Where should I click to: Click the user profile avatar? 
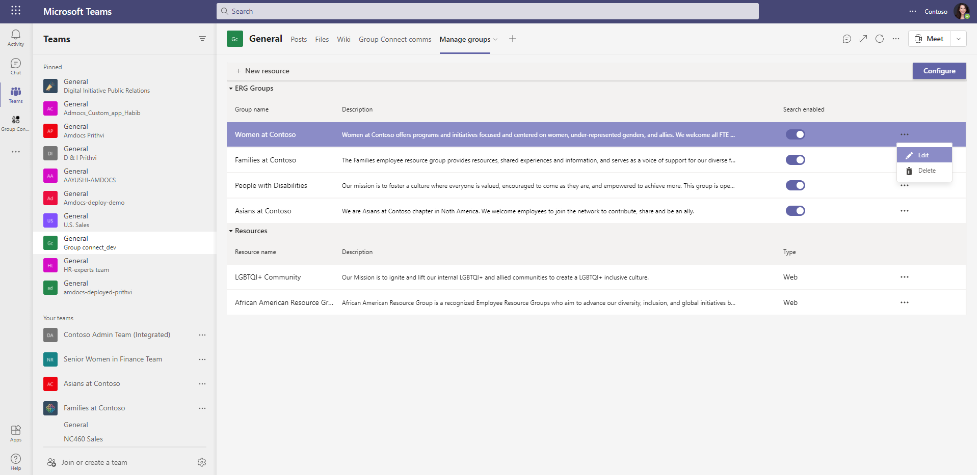(x=962, y=11)
